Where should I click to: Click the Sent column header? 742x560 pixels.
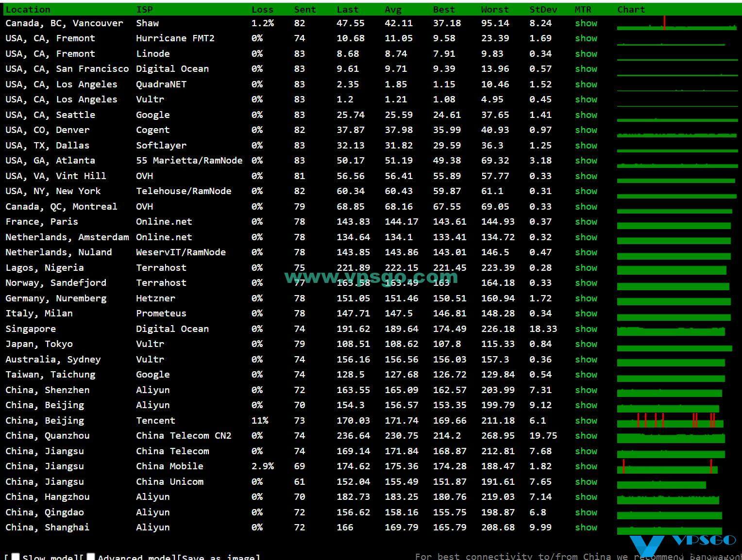click(305, 9)
